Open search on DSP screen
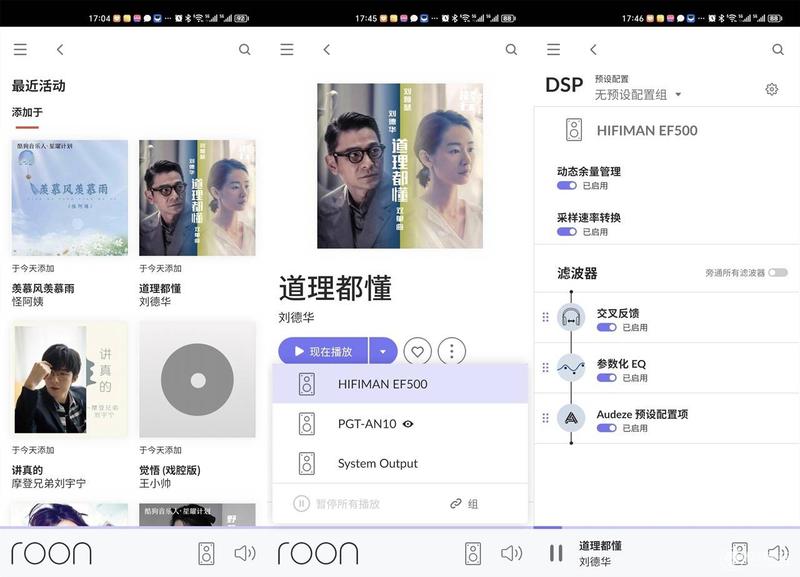Viewport: 800px width, 577px height. [778, 49]
